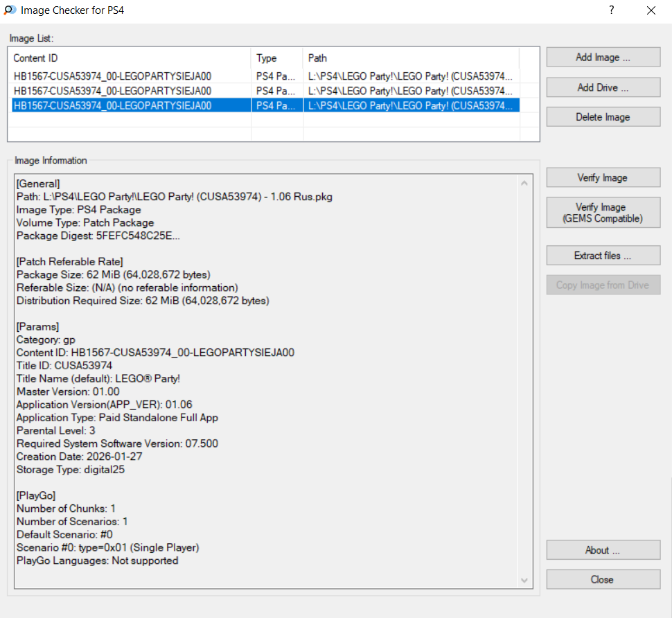Click Delete Image to remove the selected entry
The width and height of the screenshot is (672, 618).
point(603,117)
